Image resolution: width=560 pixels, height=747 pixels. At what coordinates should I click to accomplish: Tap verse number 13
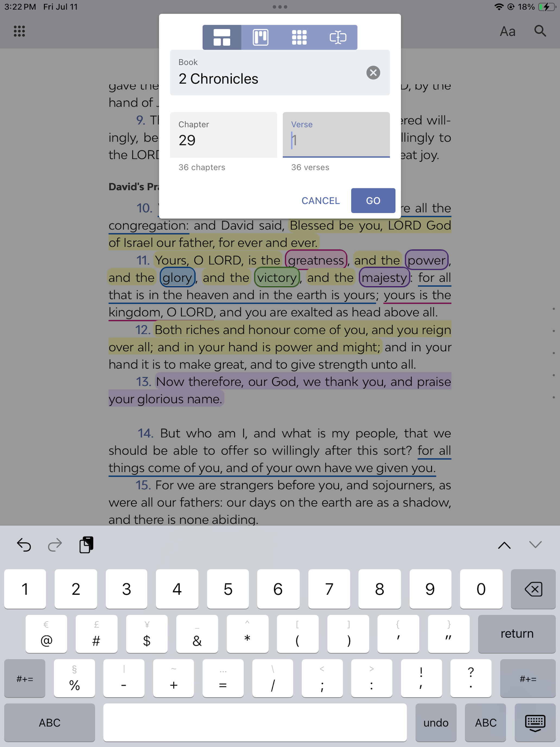(143, 382)
